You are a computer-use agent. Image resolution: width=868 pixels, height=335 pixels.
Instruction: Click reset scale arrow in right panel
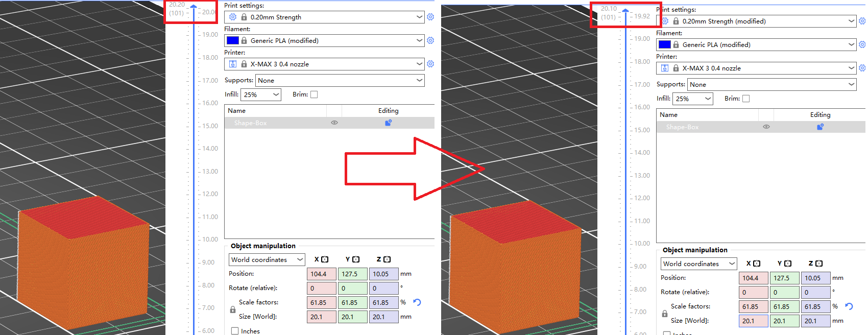tap(849, 306)
